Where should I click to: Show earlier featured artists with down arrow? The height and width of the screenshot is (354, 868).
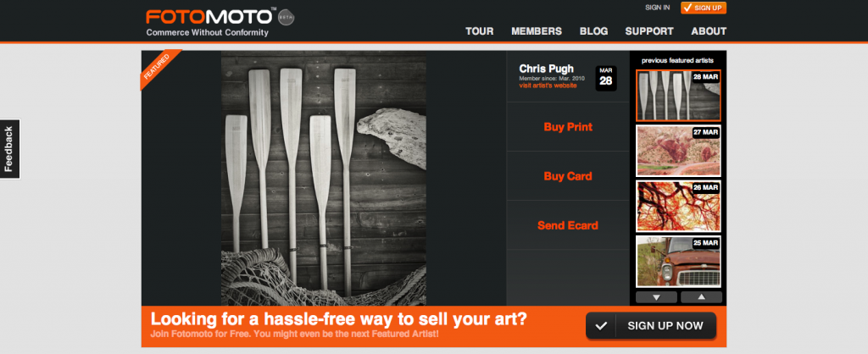[x=657, y=297]
